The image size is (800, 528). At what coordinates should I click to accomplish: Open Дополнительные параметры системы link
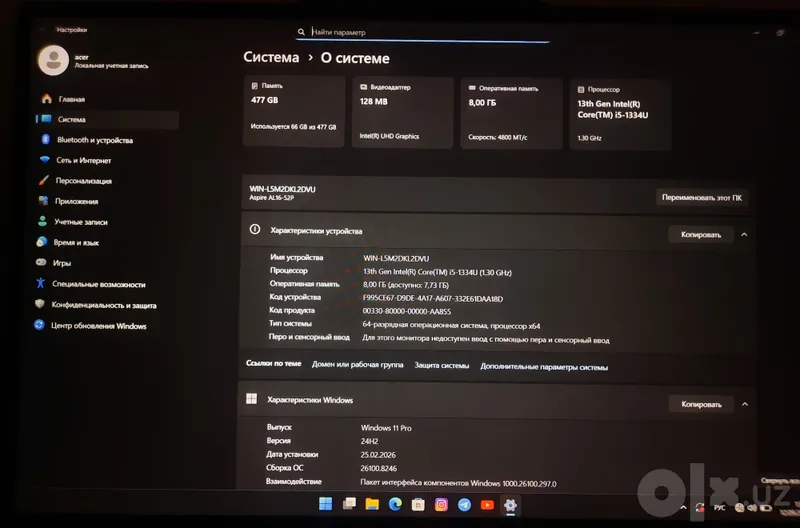point(544,367)
